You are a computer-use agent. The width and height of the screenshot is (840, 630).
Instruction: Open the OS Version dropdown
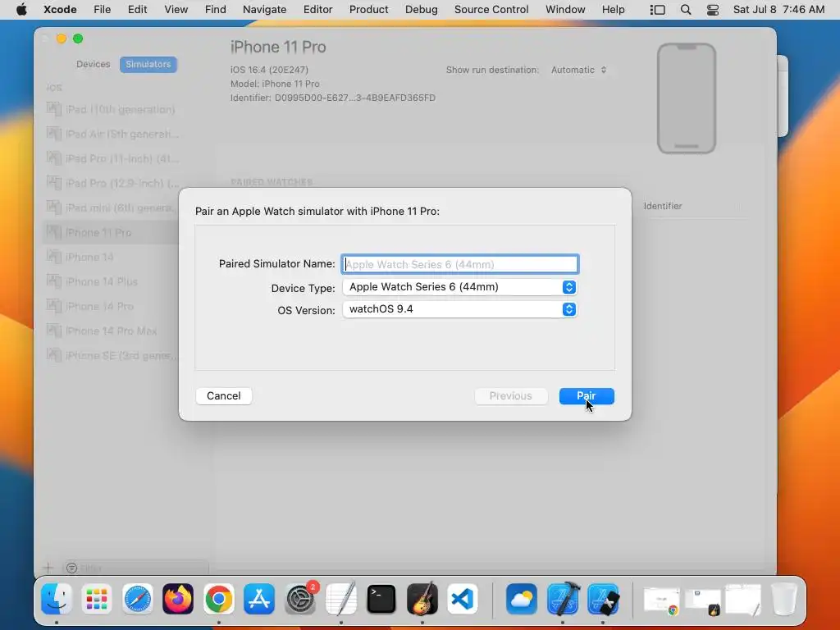(x=459, y=309)
